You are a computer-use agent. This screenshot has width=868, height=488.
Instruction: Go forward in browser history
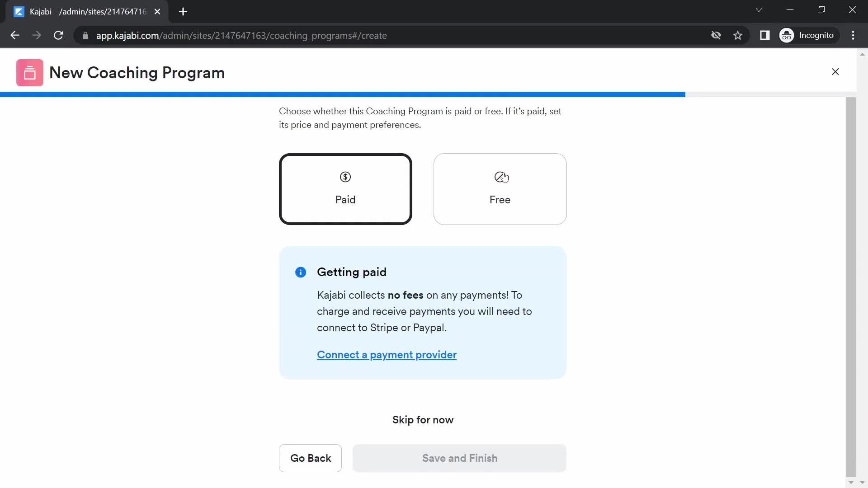tap(37, 35)
